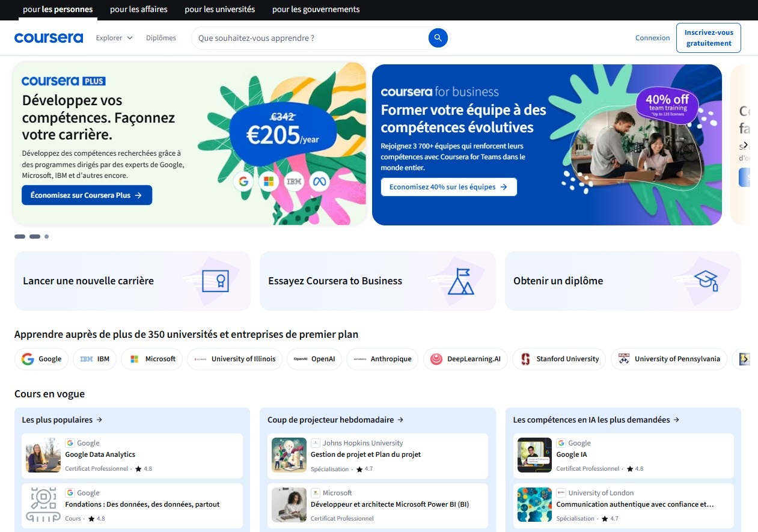
Task: Click the Connexion link
Action: click(652, 38)
